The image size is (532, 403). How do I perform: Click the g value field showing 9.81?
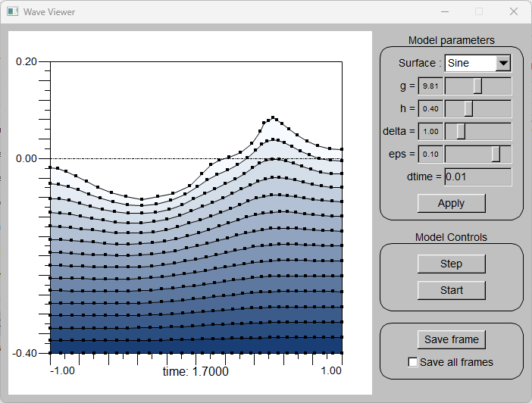point(430,86)
